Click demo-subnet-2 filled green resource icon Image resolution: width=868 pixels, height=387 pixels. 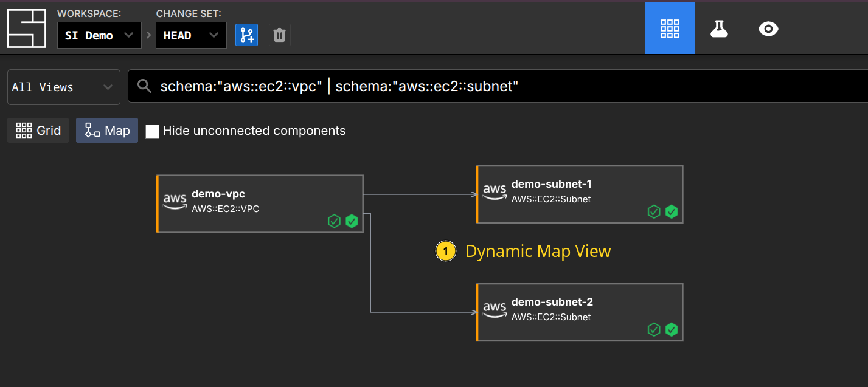click(672, 329)
